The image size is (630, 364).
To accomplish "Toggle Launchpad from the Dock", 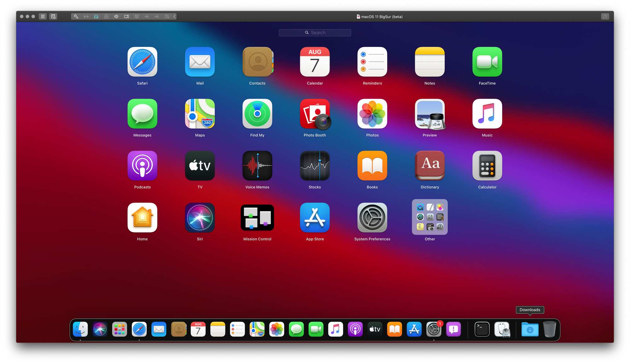I will 119,329.
